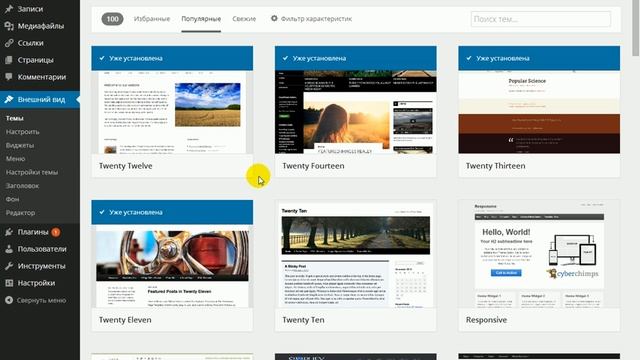This screenshot has width=640, height=360.
Task: Click the Записи pin icon
Action: 9,9
